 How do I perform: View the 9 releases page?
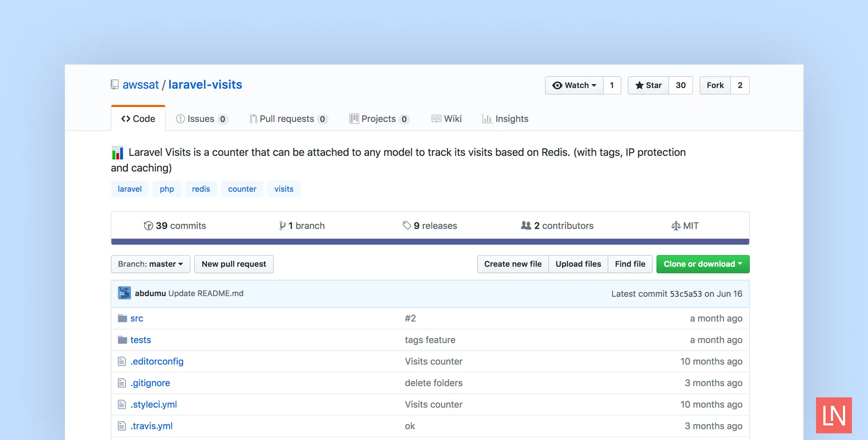(x=430, y=226)
